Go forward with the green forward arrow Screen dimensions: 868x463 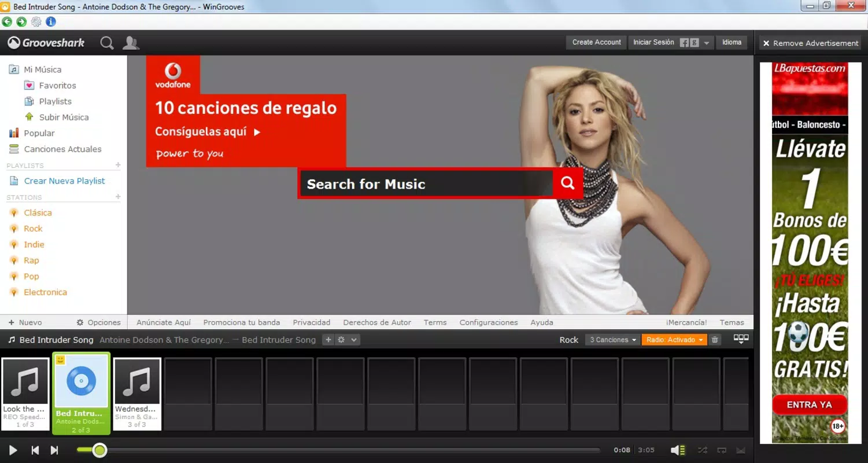21,22
